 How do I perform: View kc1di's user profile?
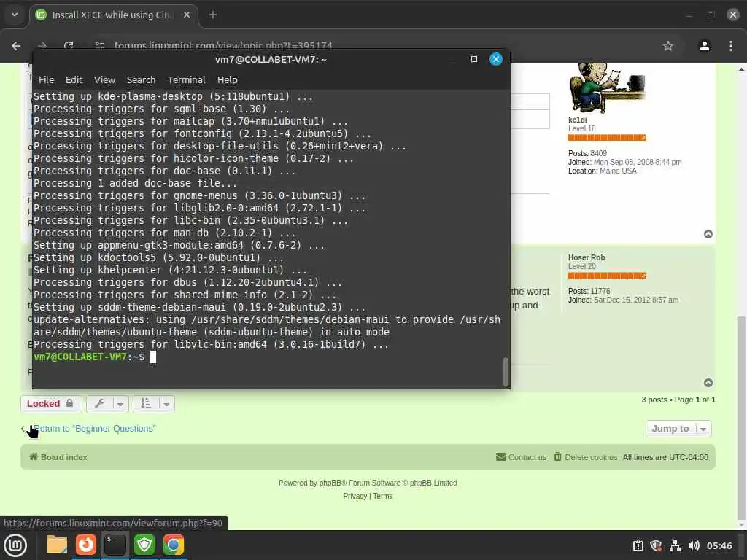point(577,120)
